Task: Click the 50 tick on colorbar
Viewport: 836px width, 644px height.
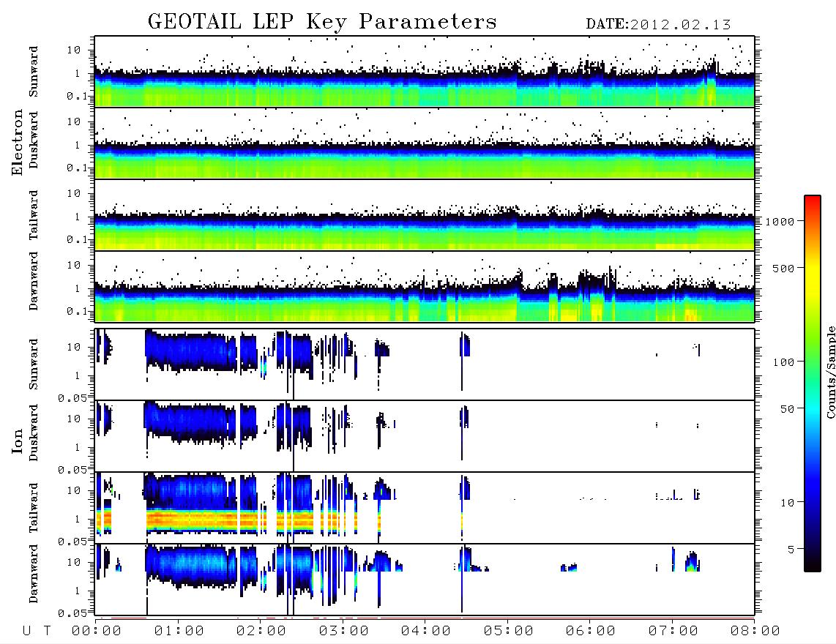Action: pos(787,409)
